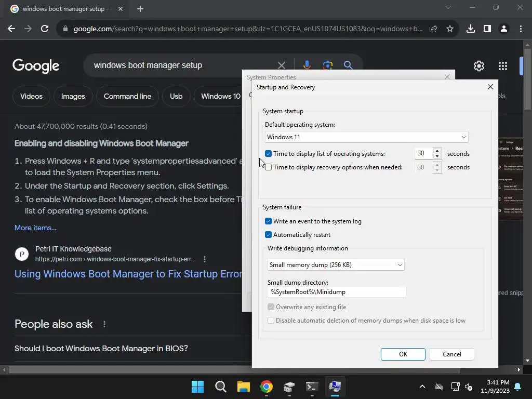Image resolution: width=532 pixels, height=399 pixels.
Task: Go back in Chrome browser
Action: (x=11, y=29)
